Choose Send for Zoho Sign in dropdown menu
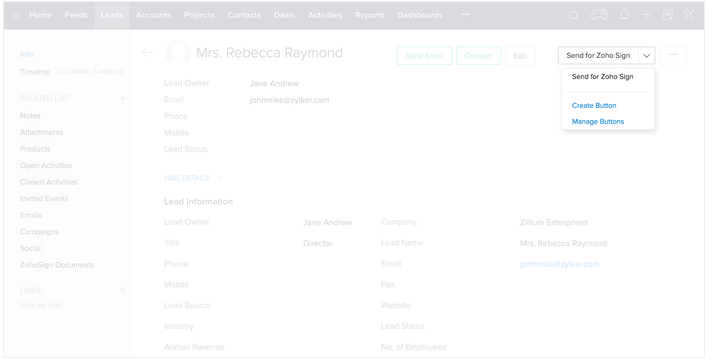The height and width of the screenshot is (361, 712). point(603,77)
